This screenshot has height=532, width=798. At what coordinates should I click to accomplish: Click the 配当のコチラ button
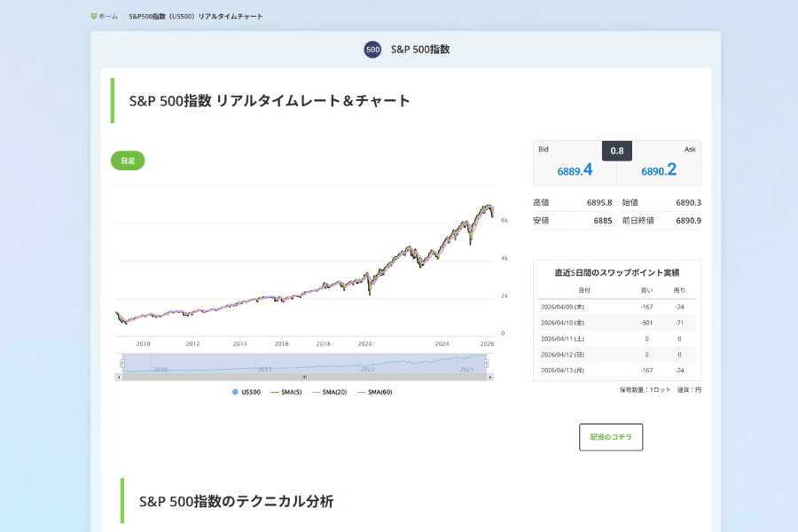click(611, 436)
